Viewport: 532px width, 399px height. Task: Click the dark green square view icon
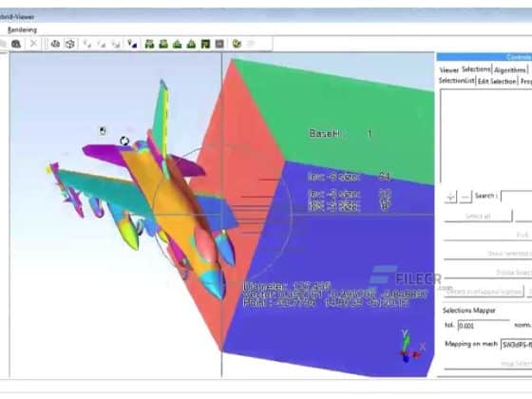tap(205, 44)
